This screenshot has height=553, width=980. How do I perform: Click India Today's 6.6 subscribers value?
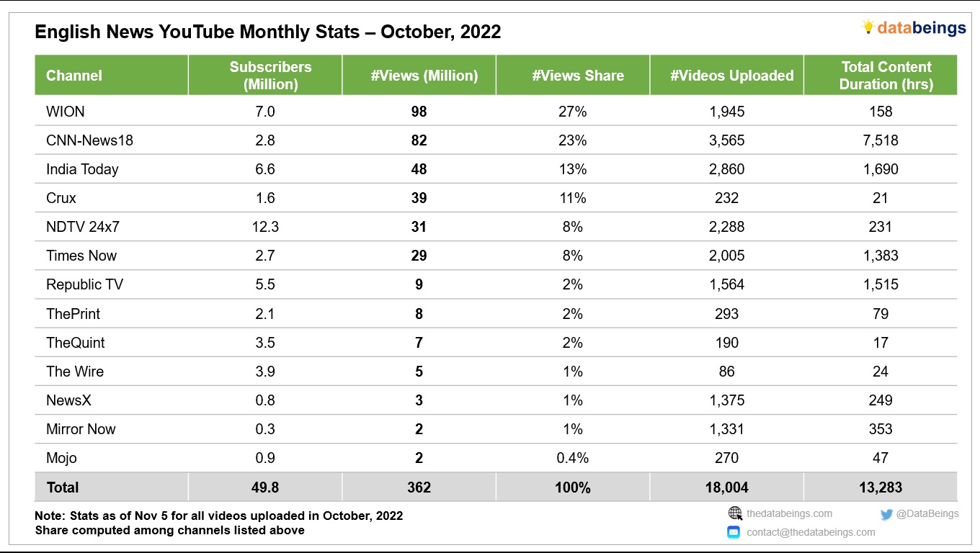tap(265, 169)
